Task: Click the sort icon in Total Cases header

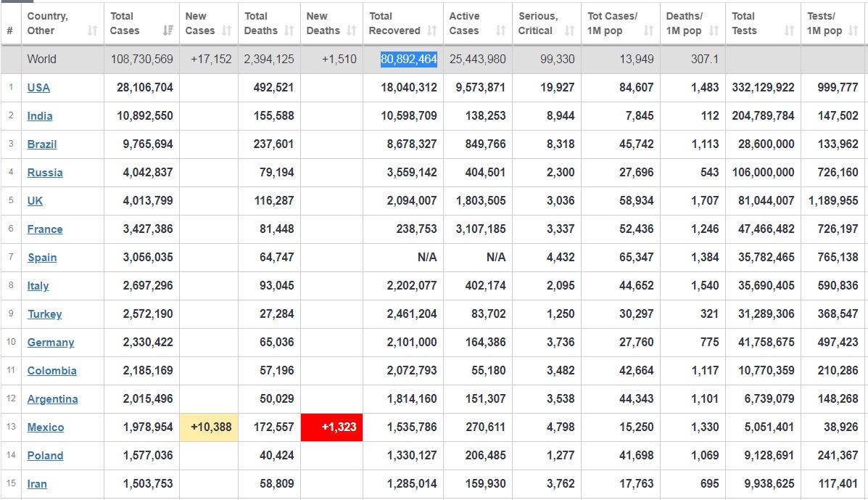Action: 168,30
